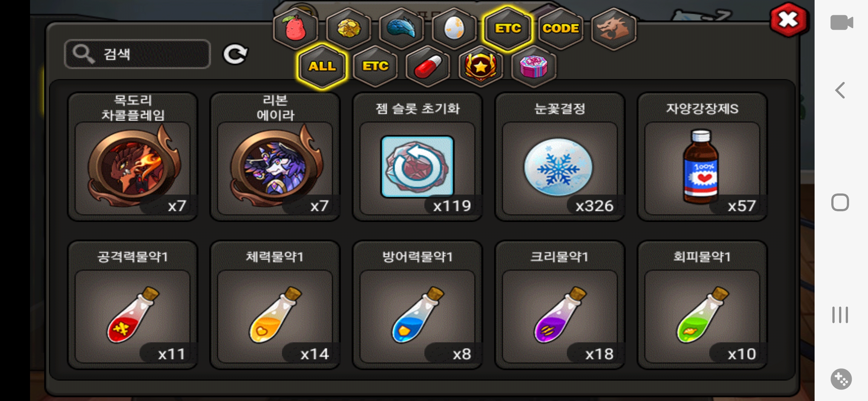This screenshot has width=868, height=401.
Task: Select the lower ETC sub-filter
Action: (375, 66)
